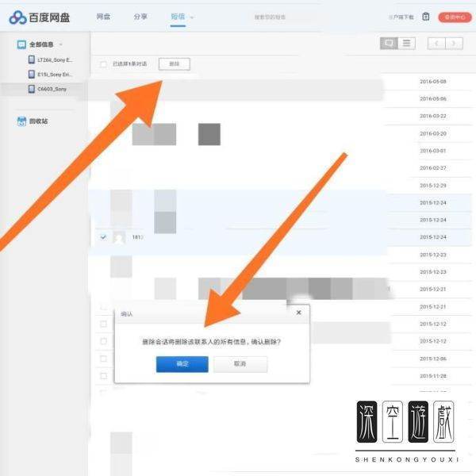Screen dimensions: 476x476
Task: Close the 确认 dialog with X
Action: pyautogui.click(x=298, y=313)
